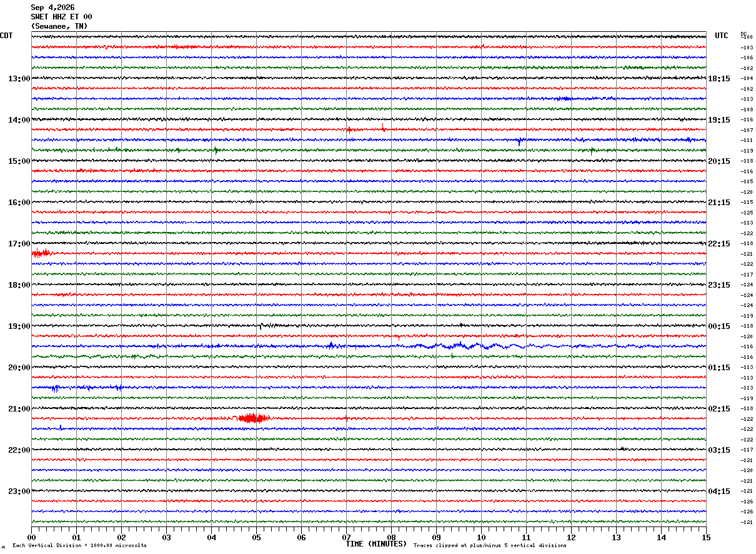756x554 pixels.
Task: Select the 19:00 CDT time label
Action: click(19, 326)
